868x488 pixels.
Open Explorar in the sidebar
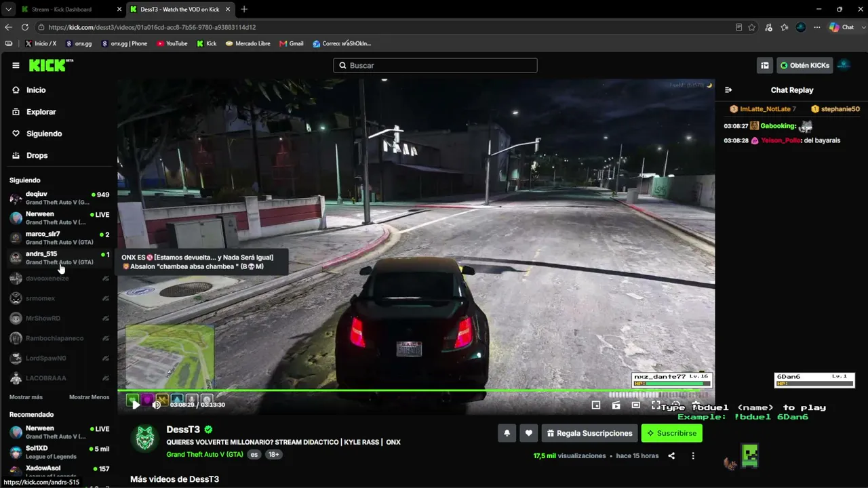click(41, 112)
